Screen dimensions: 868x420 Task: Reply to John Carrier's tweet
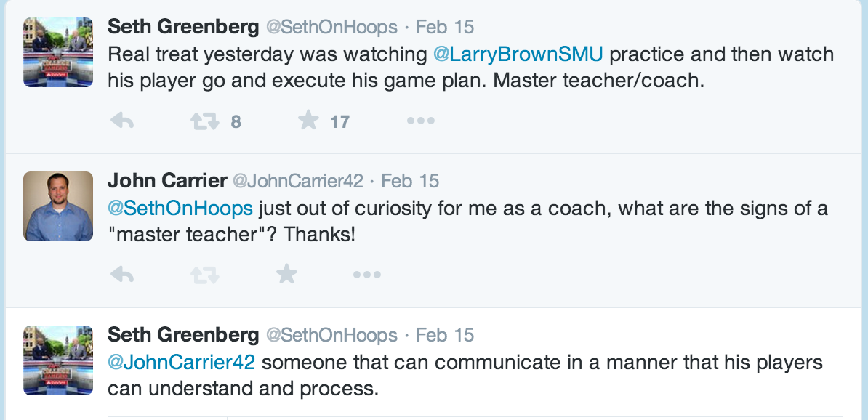click(122, 275)
